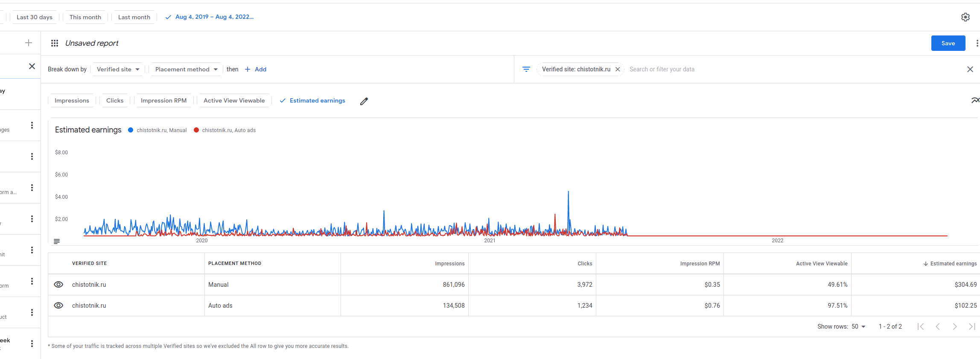The image size is (980, 359).
Task: Click the filter icon beside site chip
Action: click(526, 69)
